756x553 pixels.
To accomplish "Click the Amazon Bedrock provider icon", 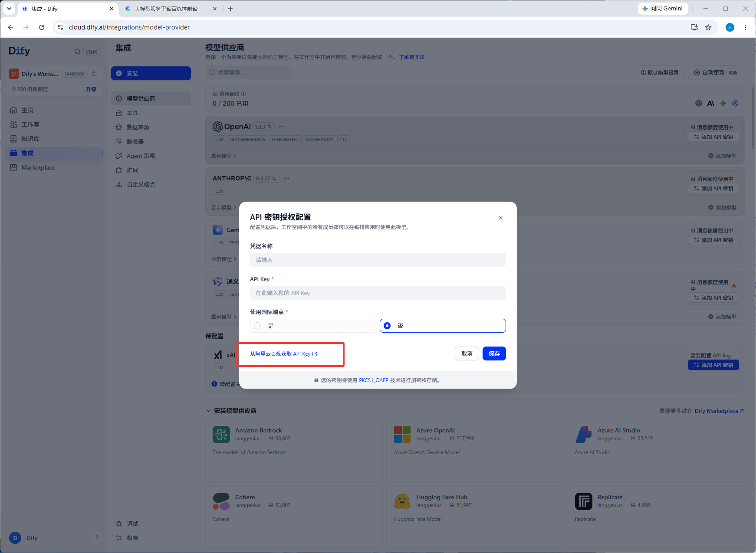I will (x=221, y=435).
